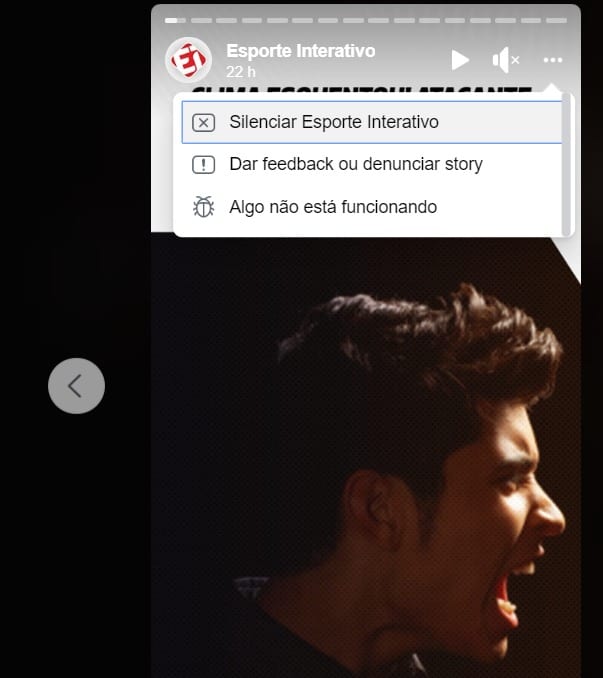Click the first story progress bar segment
The image size is (603, 678).
click(176, 20)
